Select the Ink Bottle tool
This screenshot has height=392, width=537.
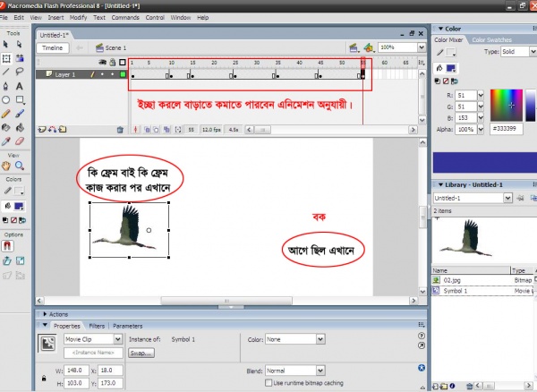[6, 128]
